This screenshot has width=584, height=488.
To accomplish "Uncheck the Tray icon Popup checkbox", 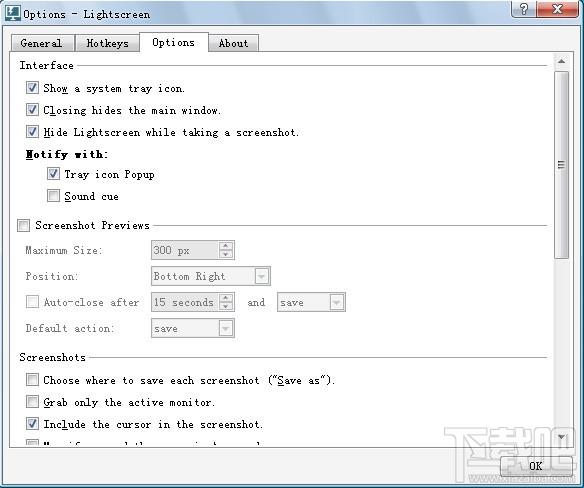I will [53, 174].
